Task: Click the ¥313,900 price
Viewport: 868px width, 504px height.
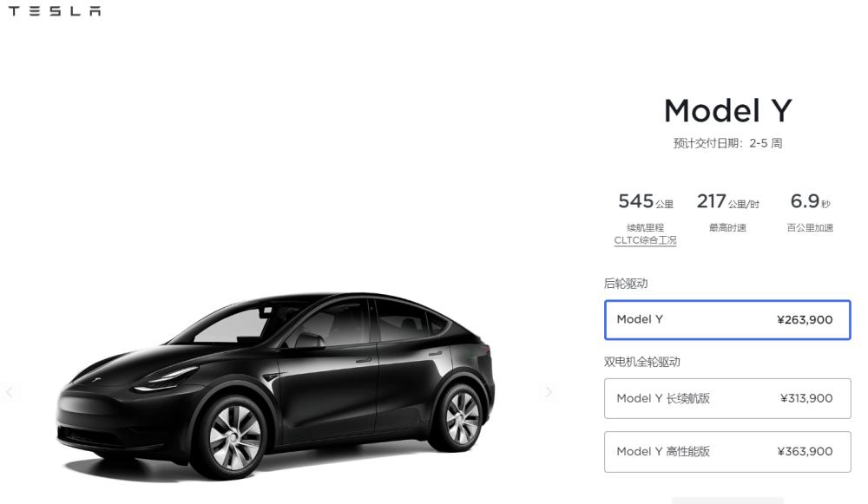Action: point(806,398)
